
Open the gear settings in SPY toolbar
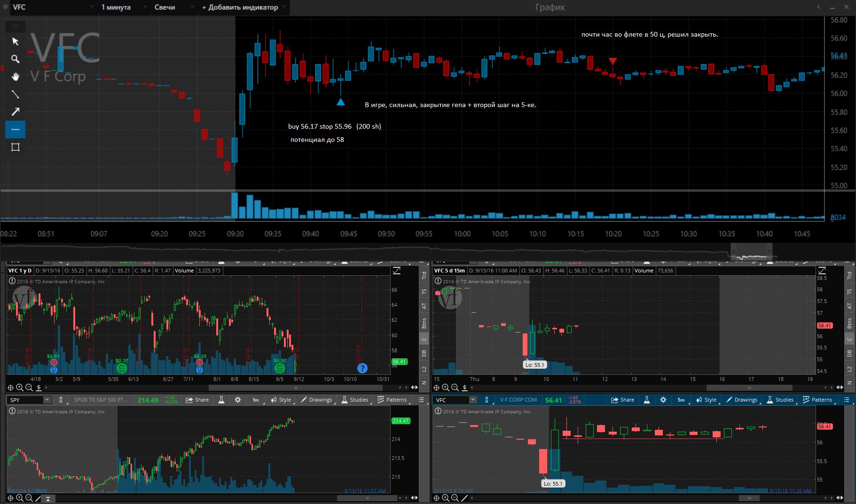pyautogui.click(x=238, y=400)
